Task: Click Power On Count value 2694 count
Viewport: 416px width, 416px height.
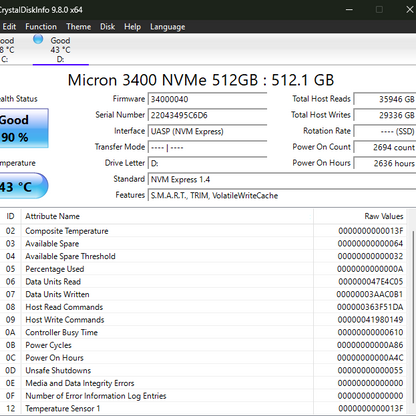Action: click(x=385, y=147)
